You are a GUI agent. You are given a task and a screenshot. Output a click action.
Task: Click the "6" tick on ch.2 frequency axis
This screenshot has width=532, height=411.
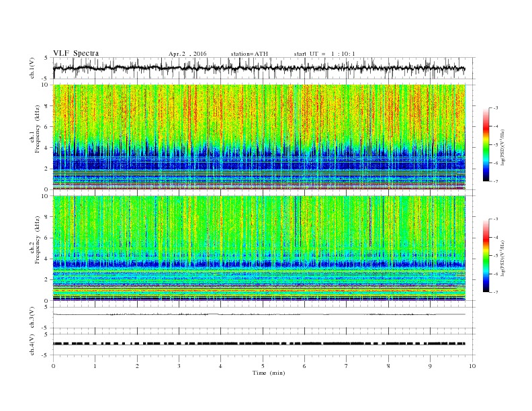point(46,238)
